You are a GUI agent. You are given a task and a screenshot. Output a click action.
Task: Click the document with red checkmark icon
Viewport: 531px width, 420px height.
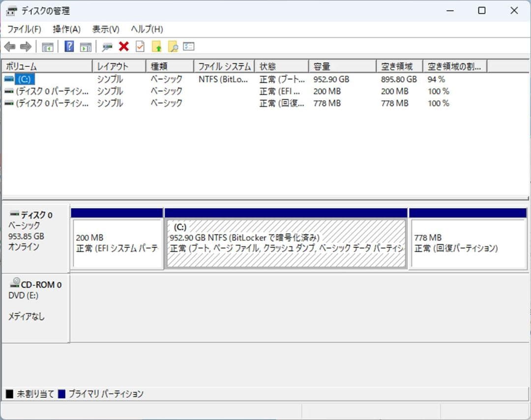139,46
